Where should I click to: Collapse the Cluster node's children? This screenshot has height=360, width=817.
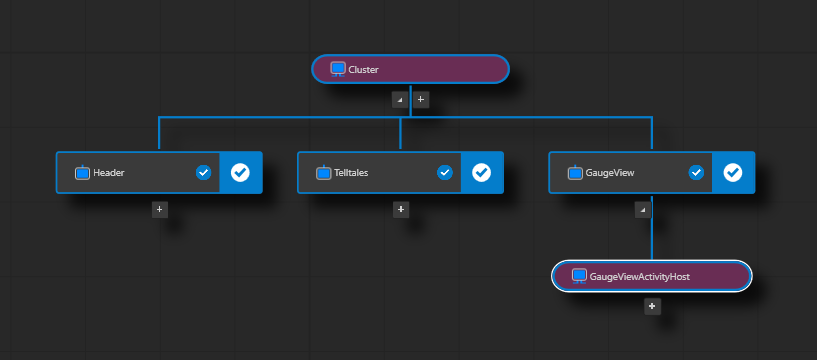[x=400, y=100]
